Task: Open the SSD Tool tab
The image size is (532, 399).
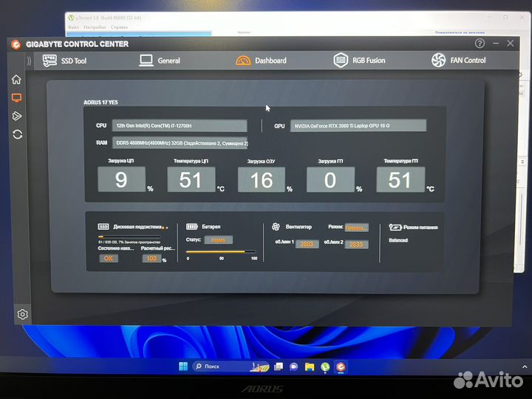Action: click(x=65, y=61)
